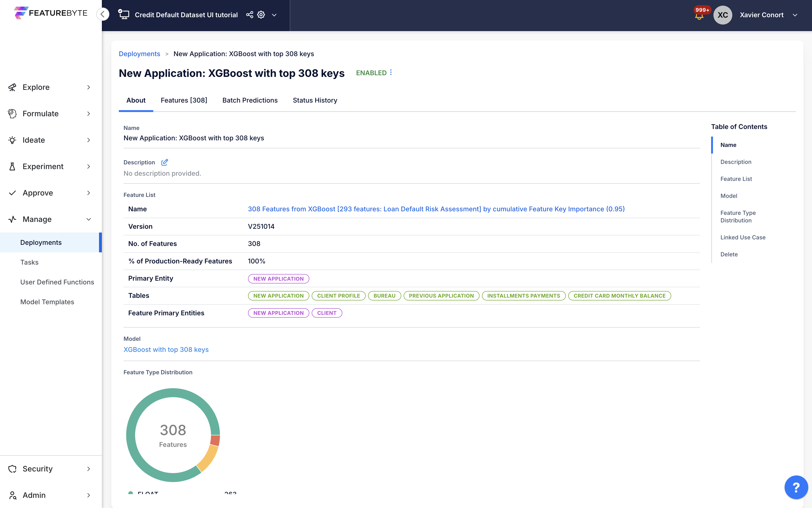The image size is (812, 508).
Task: Open Ideate via the lightbulb icon
Action: pyautogui.click(x=12, y=140)
